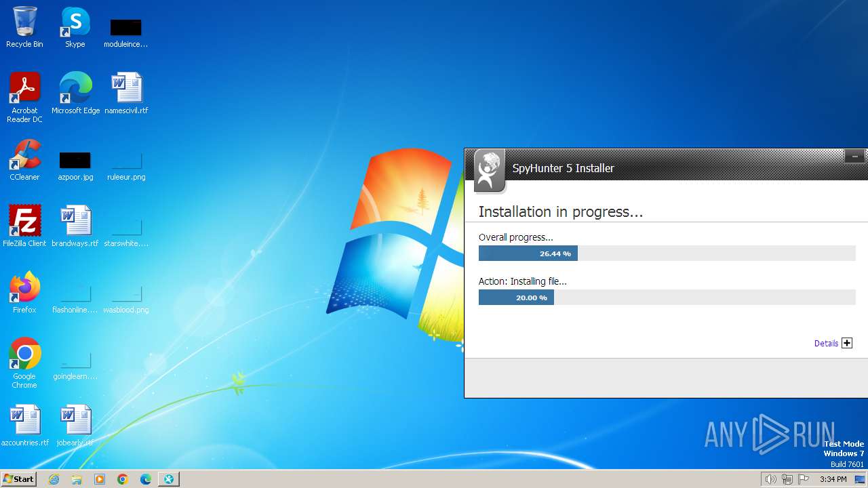Open the Windows Start menu

click(18, 479)
